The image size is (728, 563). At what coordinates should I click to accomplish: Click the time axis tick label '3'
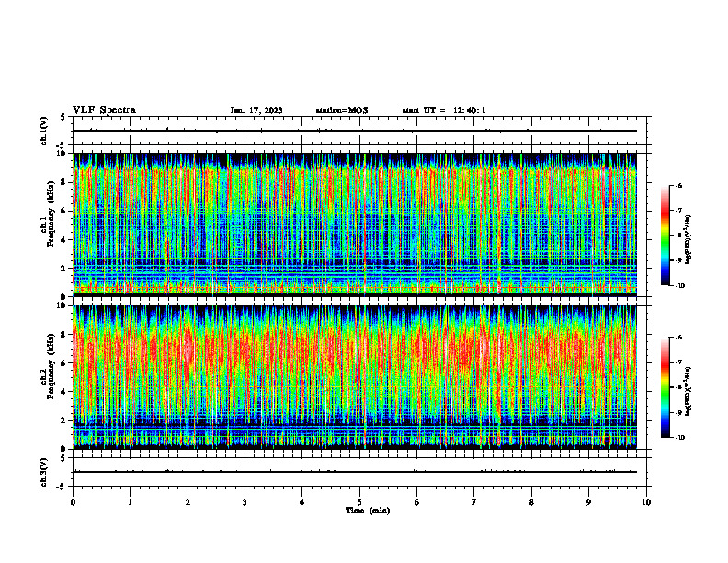coord(245,502)
